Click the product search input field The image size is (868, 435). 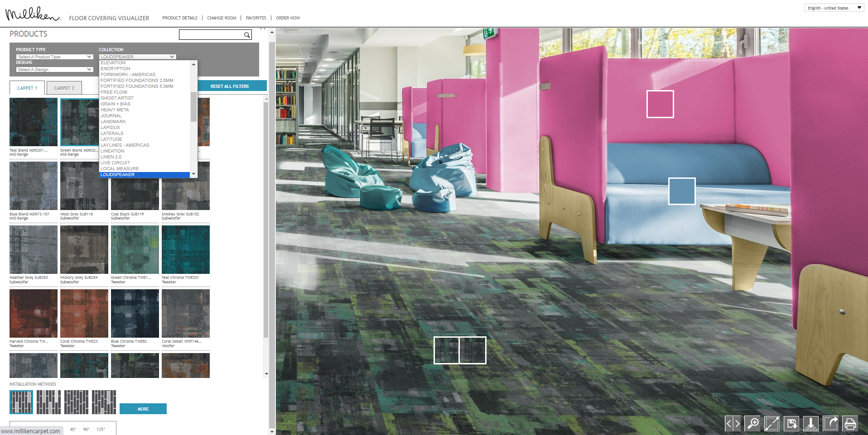click(211, 35)
